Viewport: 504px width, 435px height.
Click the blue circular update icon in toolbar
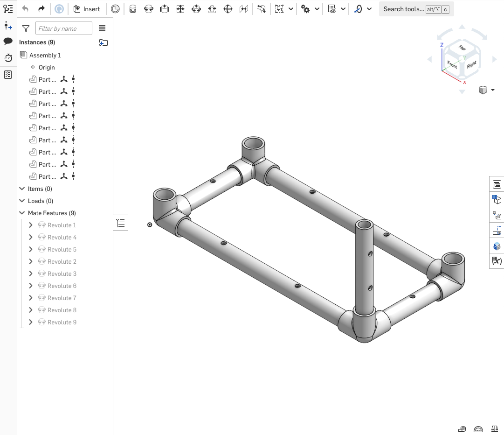[x=59, y=9]
